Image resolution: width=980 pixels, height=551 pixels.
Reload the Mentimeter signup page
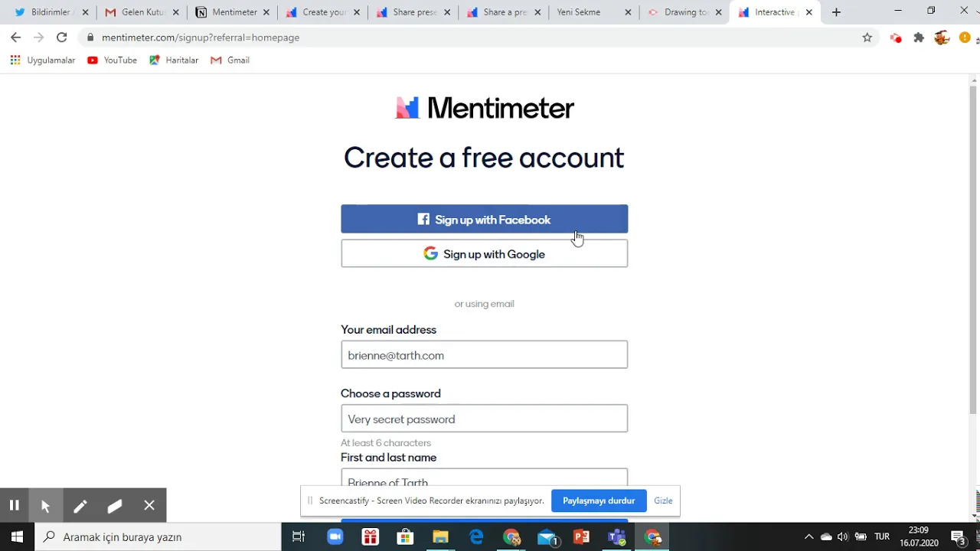[62, 37]
